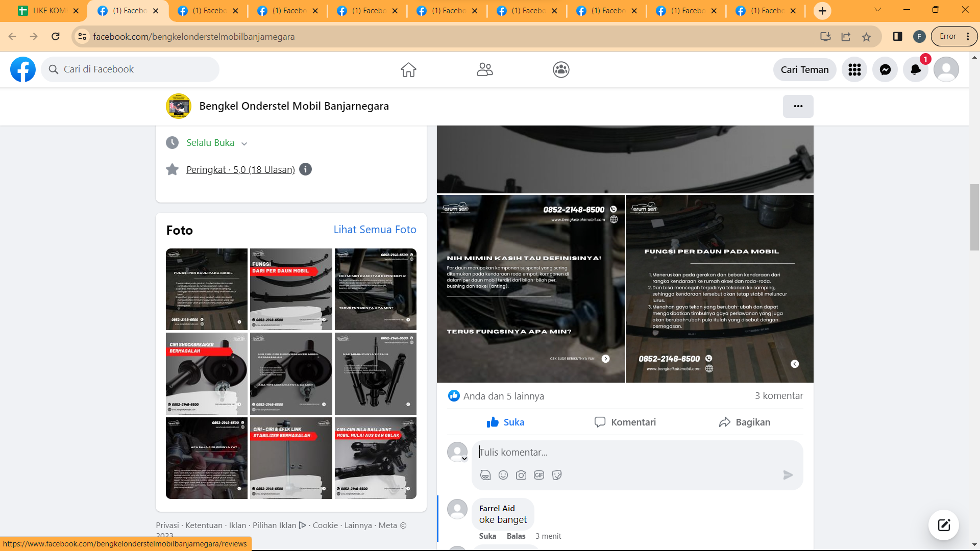Expand the Selalu Buka hours dropdown
This screenshot has width=980, height=551.
pyautogui.click(x=244, y=143)
